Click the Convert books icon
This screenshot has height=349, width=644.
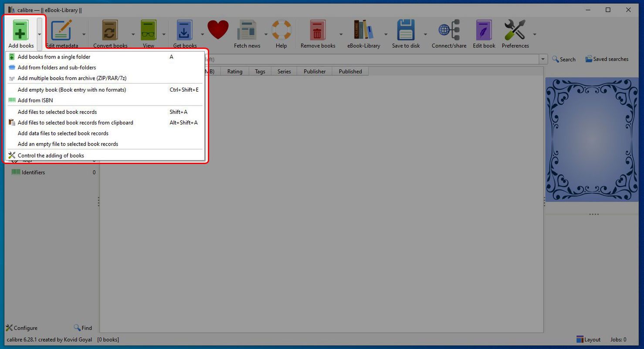coord(110,31)
